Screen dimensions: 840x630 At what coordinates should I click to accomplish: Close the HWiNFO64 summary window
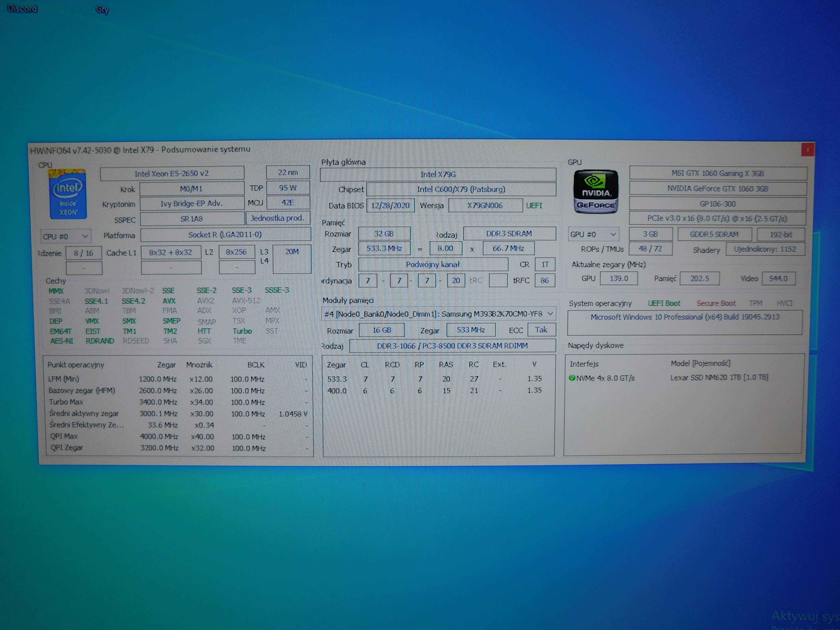point(807,150)
